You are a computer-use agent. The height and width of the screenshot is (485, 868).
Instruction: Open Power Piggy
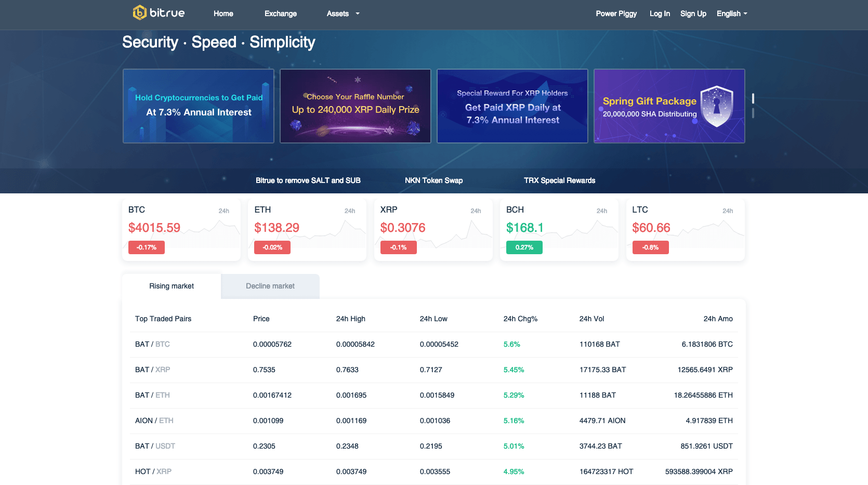(x=616, y=14)
